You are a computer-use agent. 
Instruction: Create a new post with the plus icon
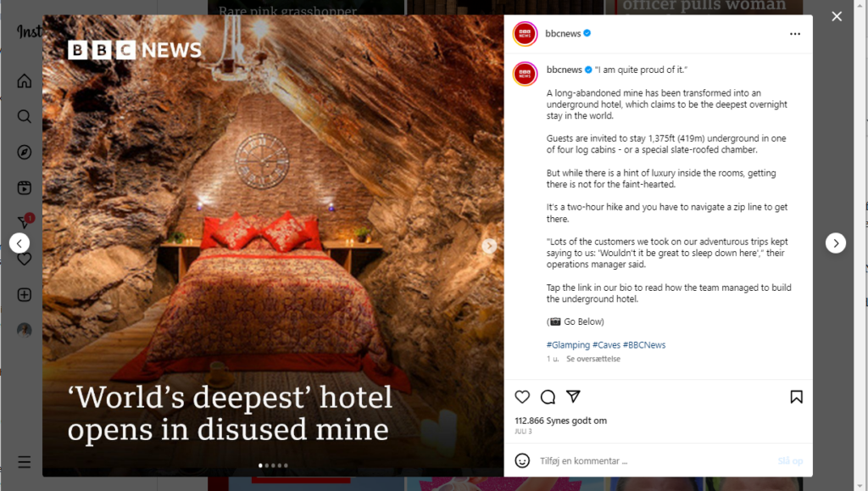click(x=25, y=294)
